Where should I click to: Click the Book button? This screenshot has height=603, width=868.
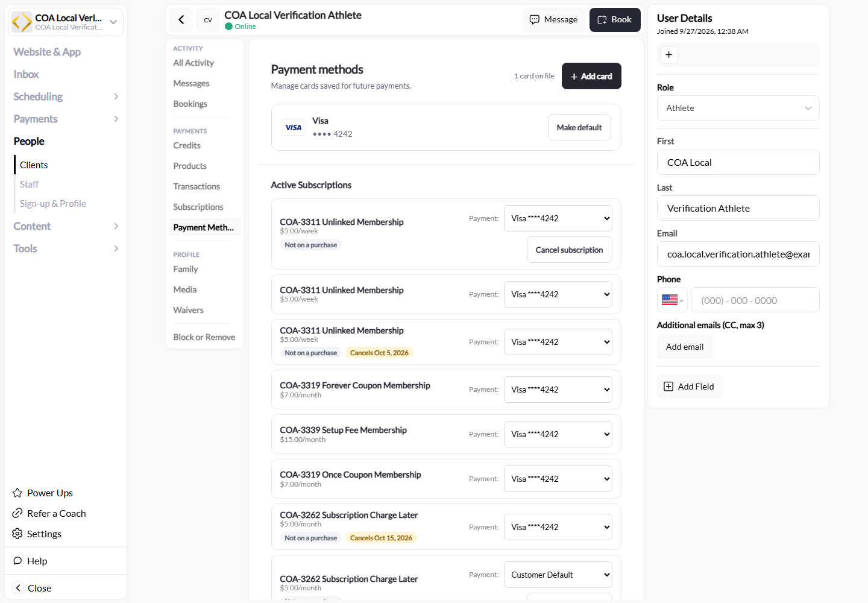[615, 20]
